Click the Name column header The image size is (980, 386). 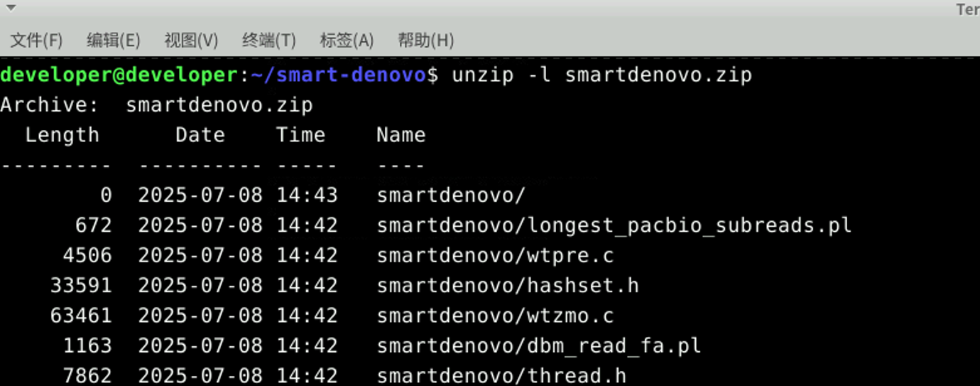(401, 135)
